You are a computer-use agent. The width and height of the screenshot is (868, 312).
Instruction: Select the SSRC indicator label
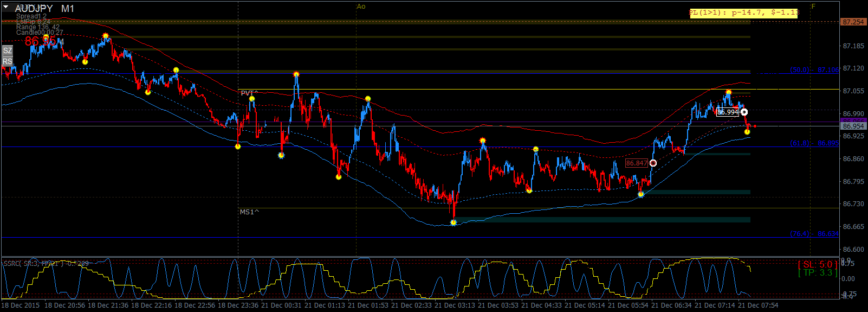point(47,264)
